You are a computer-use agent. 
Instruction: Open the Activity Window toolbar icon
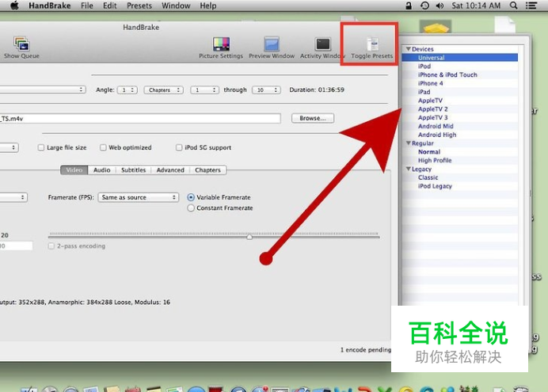pos(322,48)
